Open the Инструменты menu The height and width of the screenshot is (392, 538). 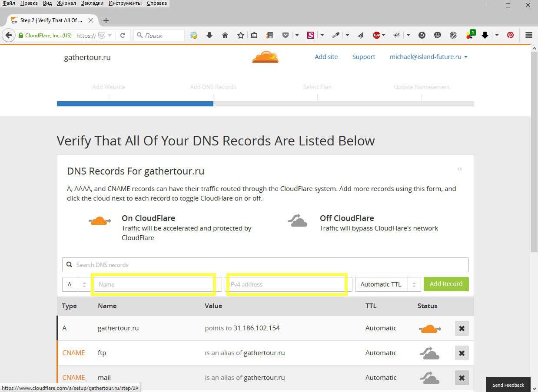click(125, 3)
